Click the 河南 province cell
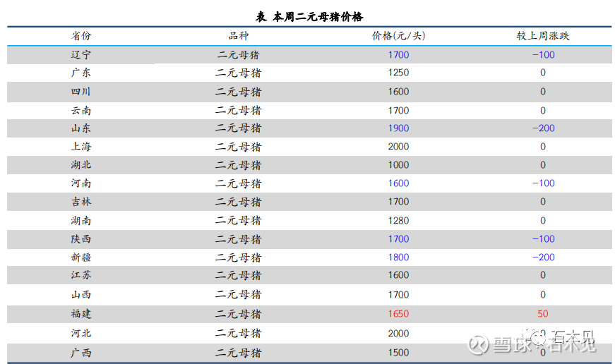The width and height of the screenshot is (615, 364). click(81, 183)
